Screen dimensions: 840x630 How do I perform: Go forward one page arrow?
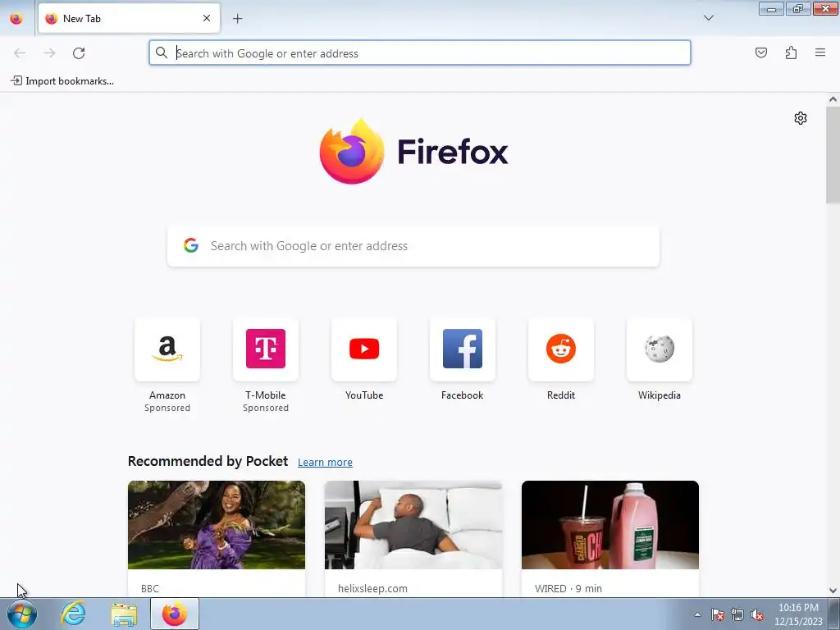point(49,52)
